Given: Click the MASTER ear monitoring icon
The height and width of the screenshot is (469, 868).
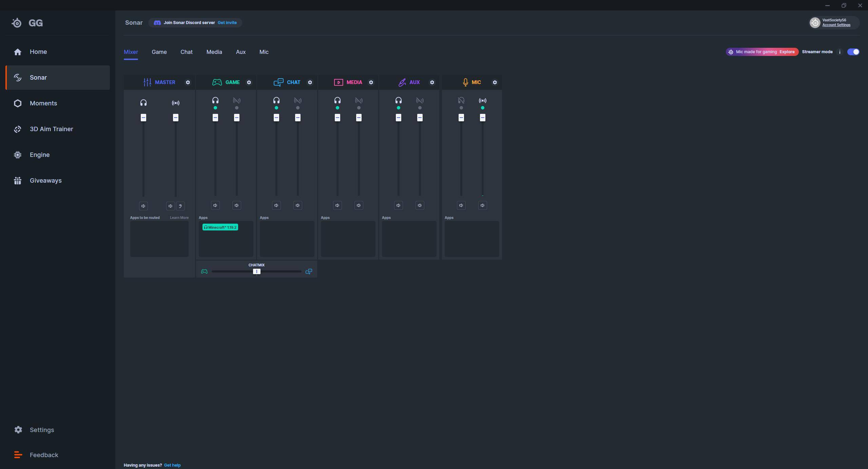Looking at the screenshot, I should pyautogui.click(x=180, y=206).
